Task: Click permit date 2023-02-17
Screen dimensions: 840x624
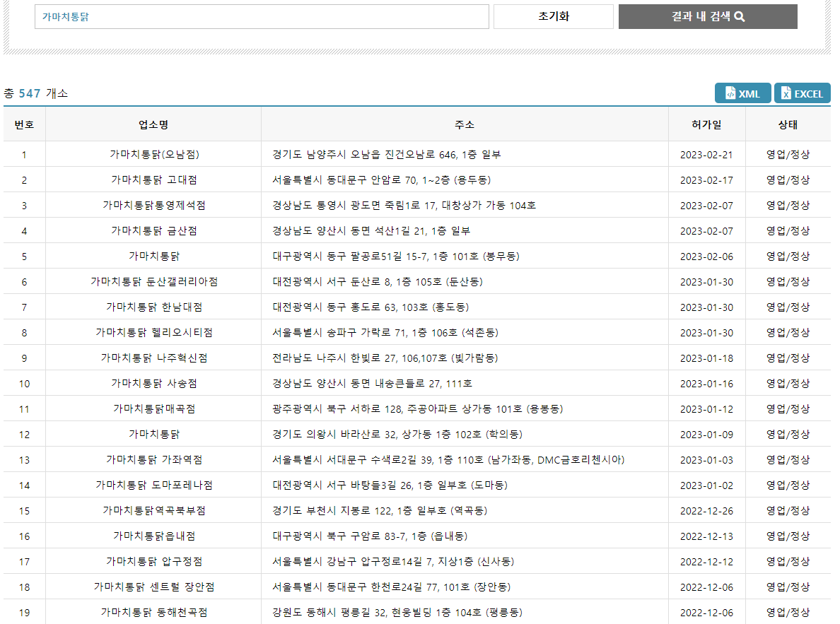Action: (x=706, y=180)
